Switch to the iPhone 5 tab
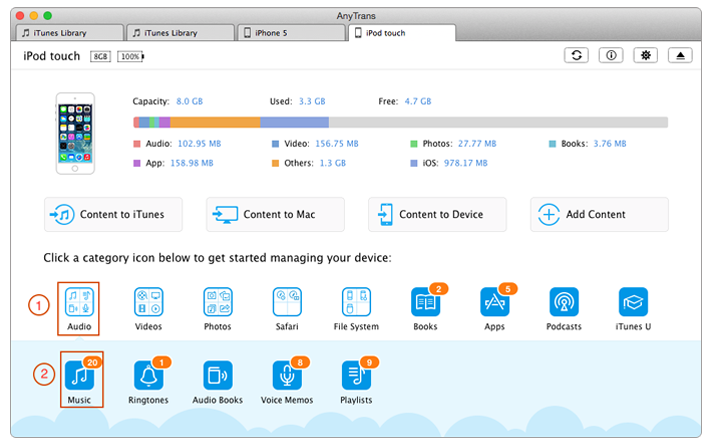The width and height of the screenshot is (712, 448). (x=292, y=33)
